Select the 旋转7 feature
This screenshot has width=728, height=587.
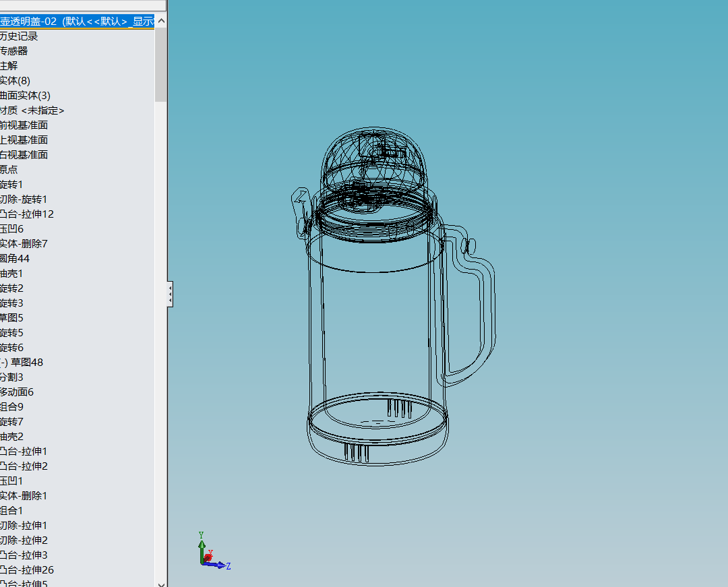point(11,422)
